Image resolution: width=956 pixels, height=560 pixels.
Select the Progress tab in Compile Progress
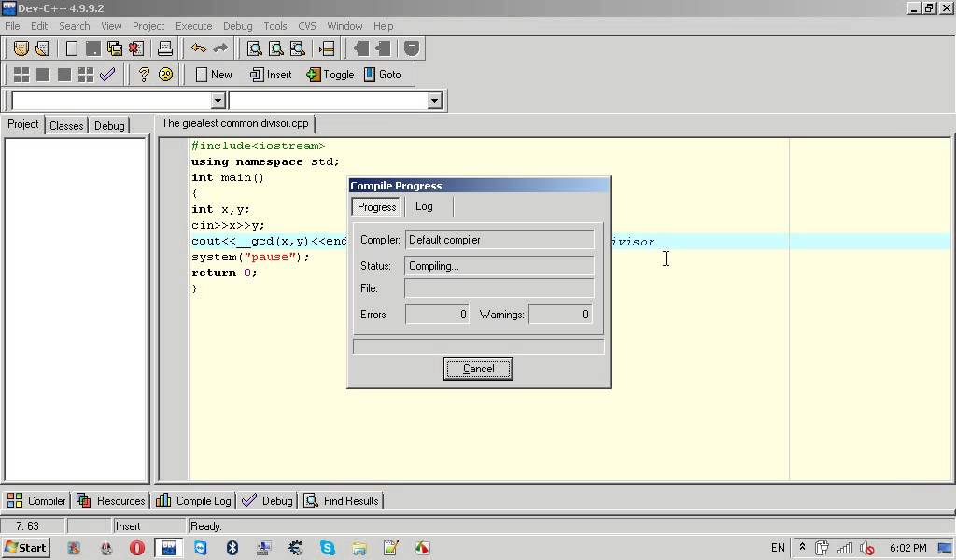pyautogui.click(x=377, y=206)
